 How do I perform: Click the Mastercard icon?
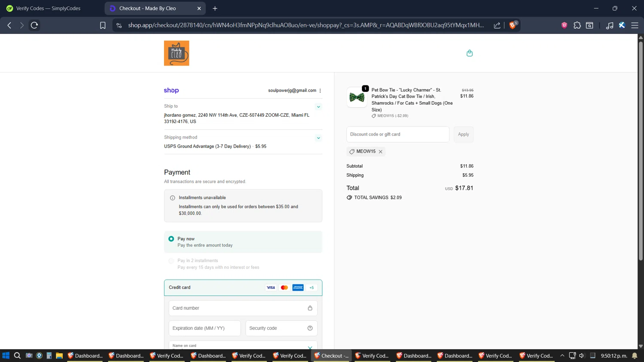click(284, 288)
